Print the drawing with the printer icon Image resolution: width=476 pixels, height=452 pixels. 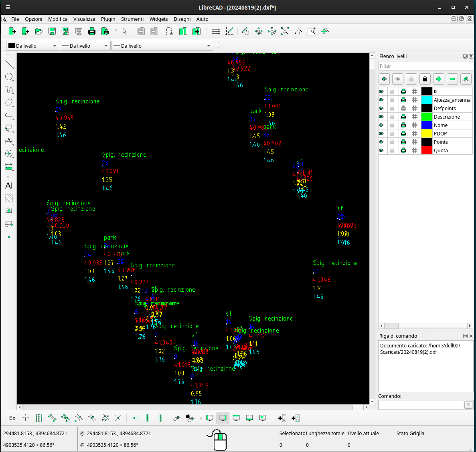[92, 31]
